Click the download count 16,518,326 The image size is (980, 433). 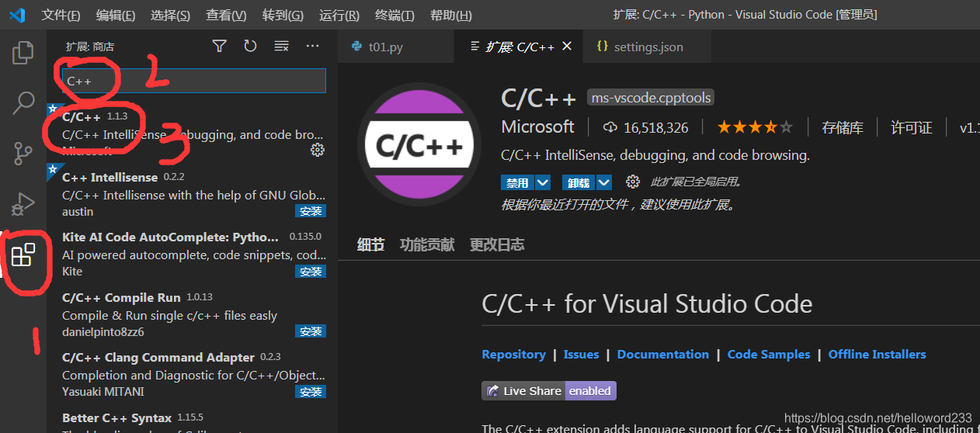(645, 128)
